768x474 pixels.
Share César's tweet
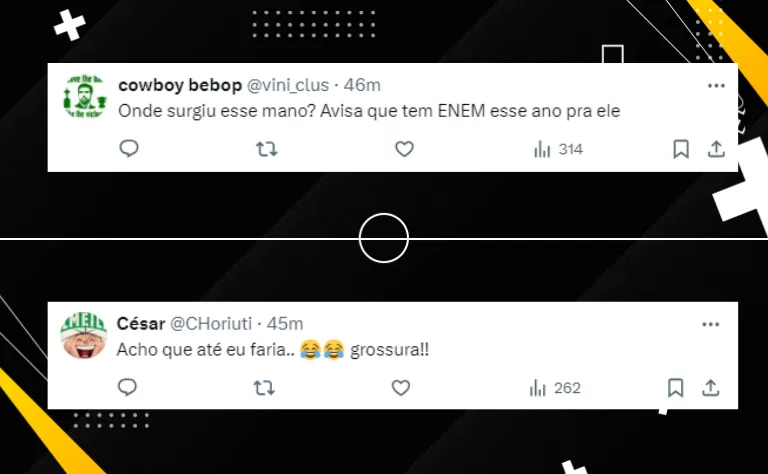[x=711, y=388]
